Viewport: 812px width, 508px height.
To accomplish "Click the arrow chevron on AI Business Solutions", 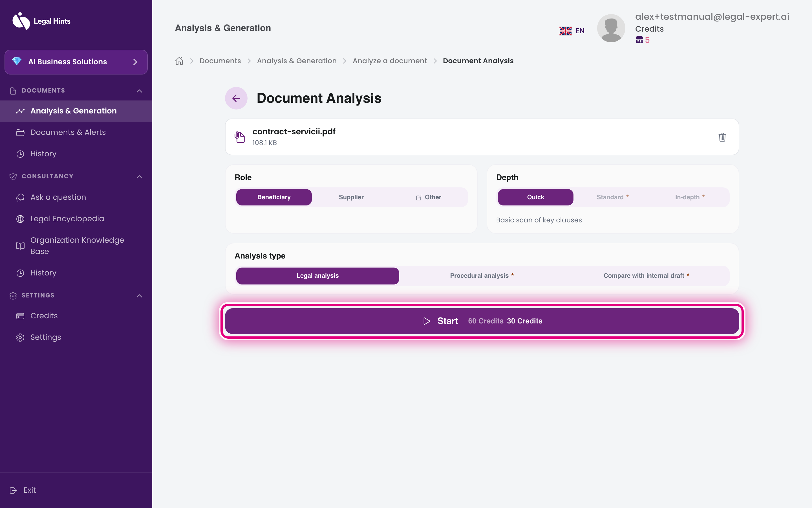I will pyautogui.click(x=135, y=62).
